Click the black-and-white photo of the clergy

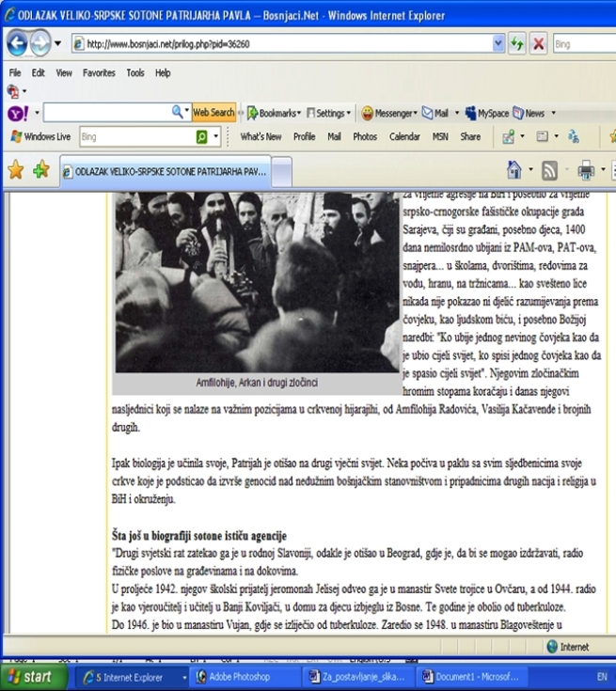[258, 282]
